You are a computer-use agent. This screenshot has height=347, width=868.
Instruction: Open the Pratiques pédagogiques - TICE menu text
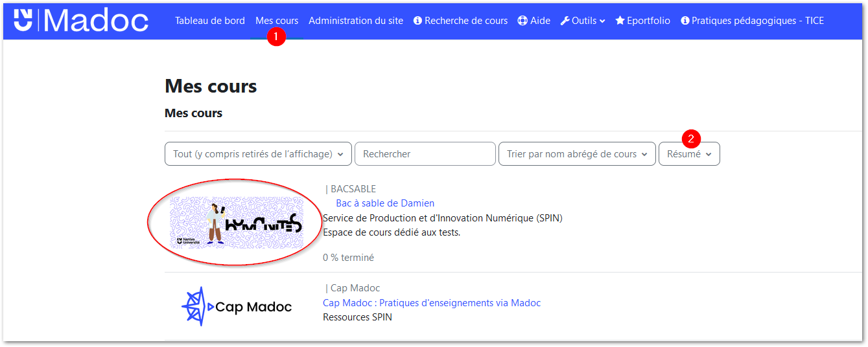[758, 21]
